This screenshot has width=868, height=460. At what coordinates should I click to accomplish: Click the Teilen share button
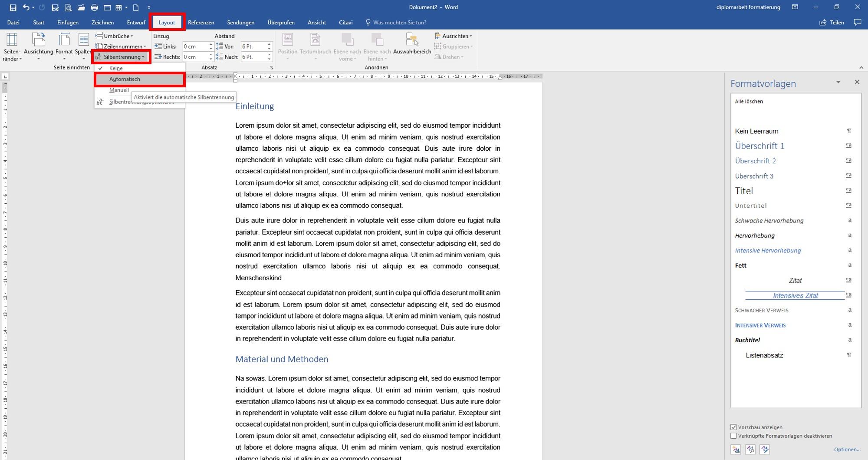[832, 22]
